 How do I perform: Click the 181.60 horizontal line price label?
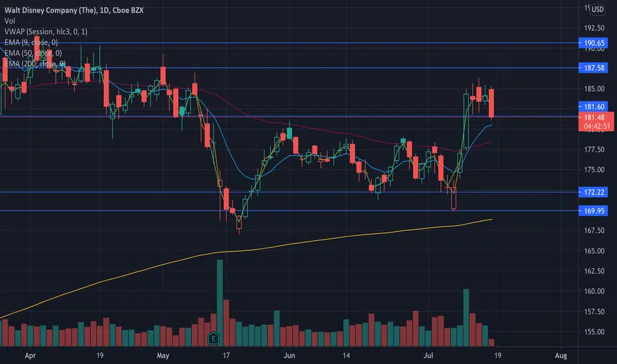(593, 107)
